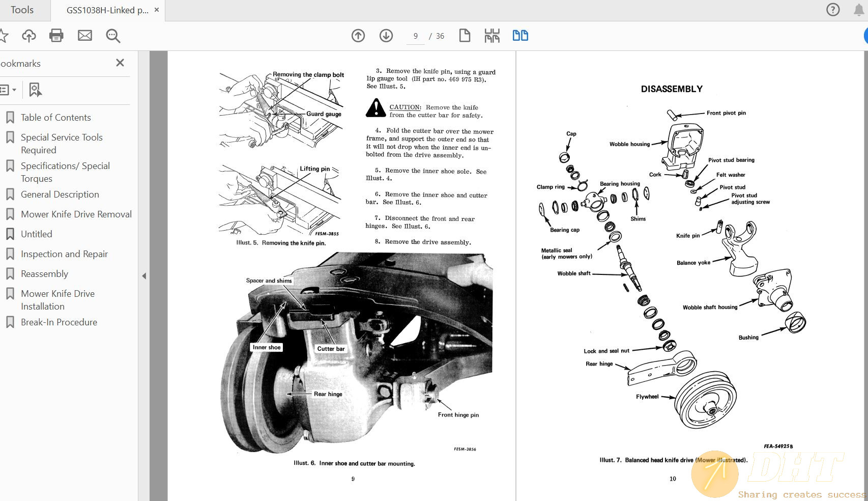This screenshot has width=868, height=501.
Task: Open Mower Knife Drive Removal bookmark
Action: (x=76, y=214)
